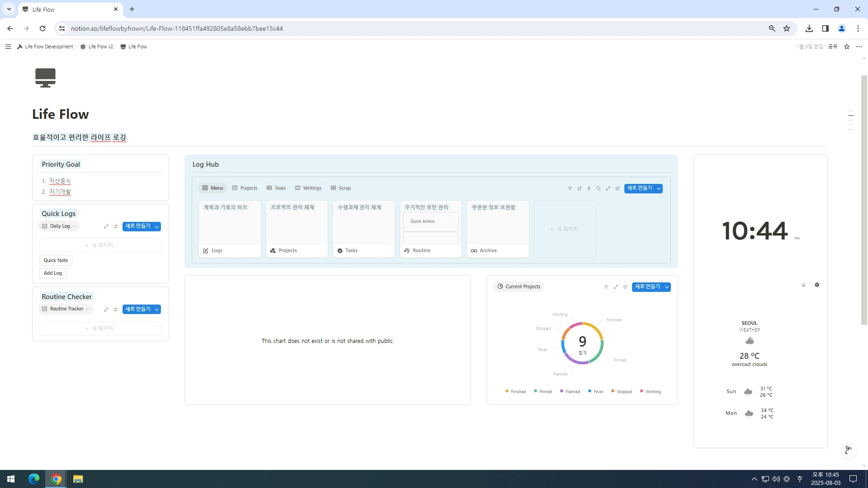The width and height of the screenshot is (868, 488).
Task: Switch to the Projects tab in Log Hub
Action: tap(245, 188)
